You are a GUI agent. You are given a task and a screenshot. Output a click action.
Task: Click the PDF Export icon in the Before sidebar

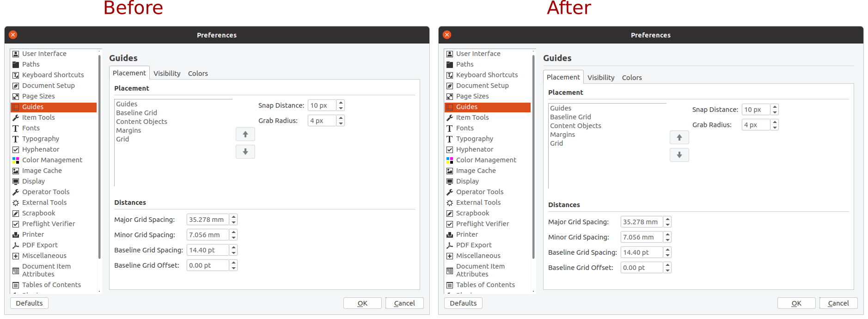click(x=16, y=245)
